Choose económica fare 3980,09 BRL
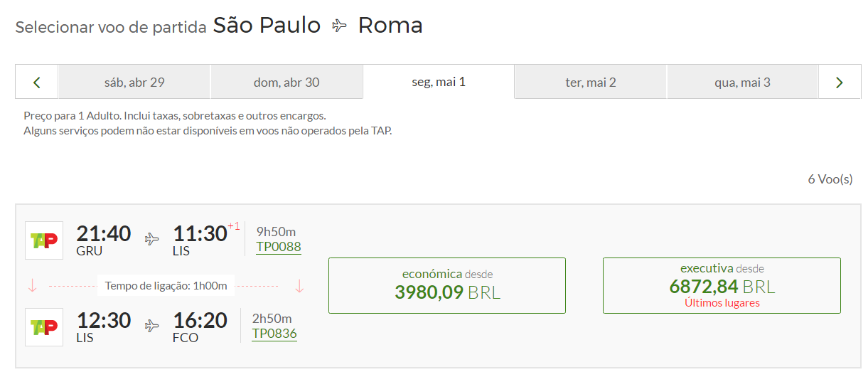 click(447, 285)
